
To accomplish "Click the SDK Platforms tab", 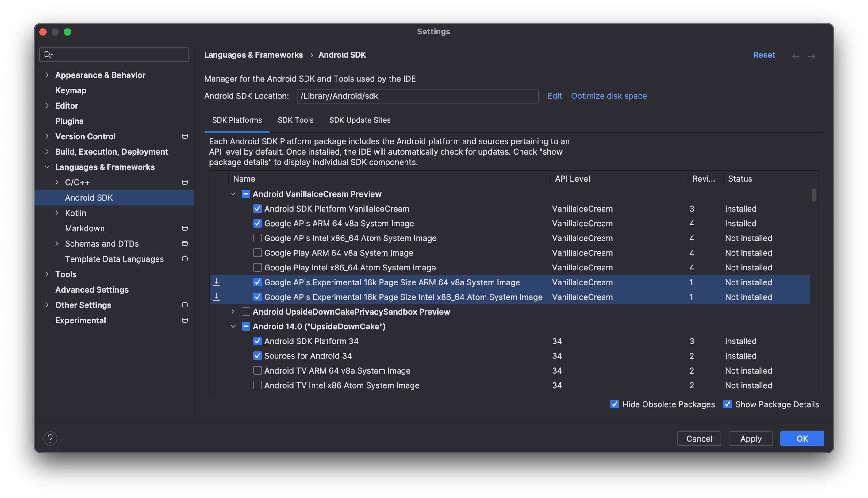I will [x=237, y=120].
